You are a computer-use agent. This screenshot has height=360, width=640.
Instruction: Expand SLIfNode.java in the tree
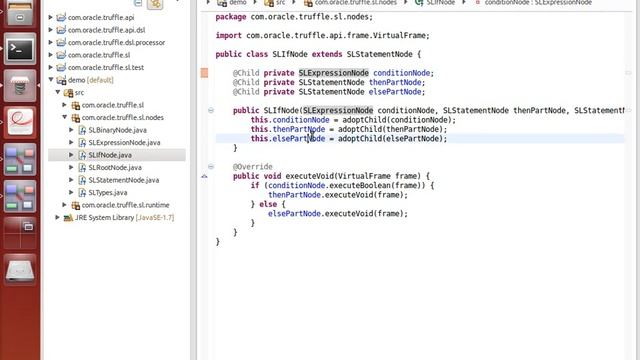pos(71,155)
